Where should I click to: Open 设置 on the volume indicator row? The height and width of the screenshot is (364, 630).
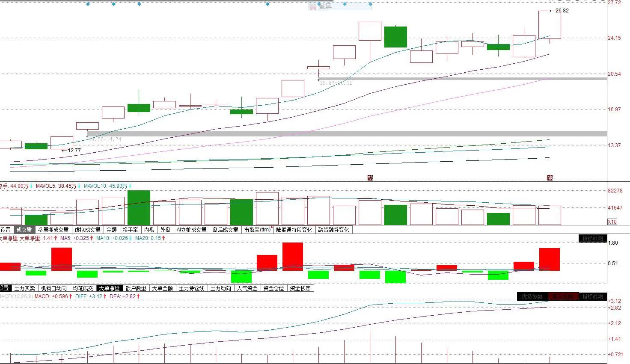click(x=5, y=230)
